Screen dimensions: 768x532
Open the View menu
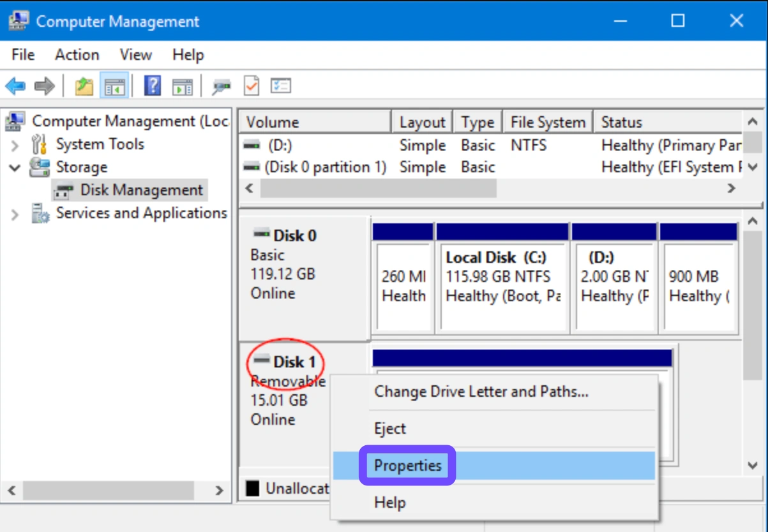pos(135,55)
